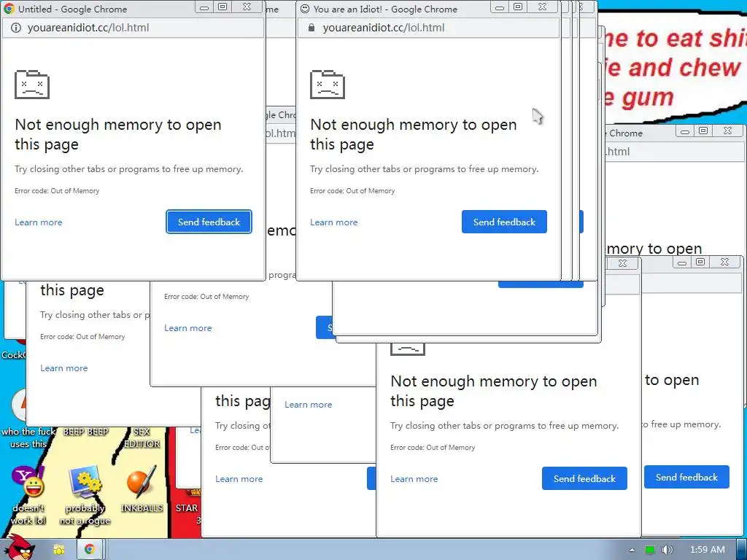Click the lone Learn more in small middle window

tap(309, 405)
